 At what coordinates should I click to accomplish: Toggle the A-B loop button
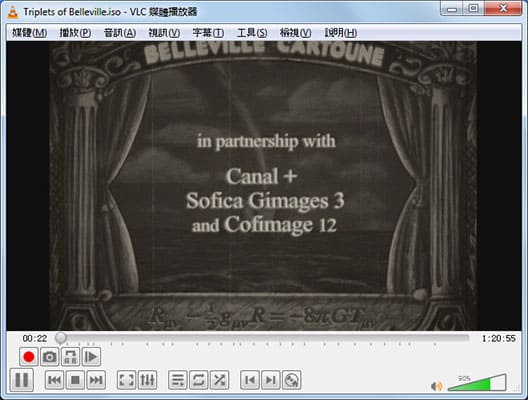[x=70, y=357]
